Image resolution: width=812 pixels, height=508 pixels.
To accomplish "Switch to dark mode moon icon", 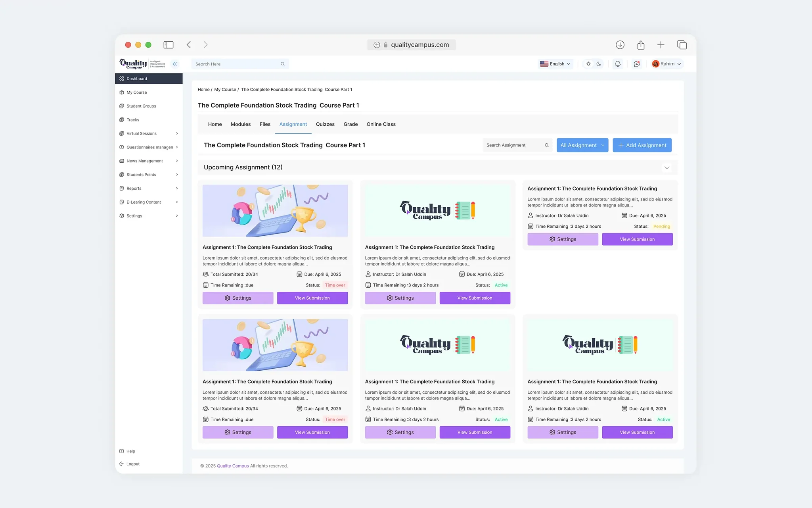I will [599, 64].
